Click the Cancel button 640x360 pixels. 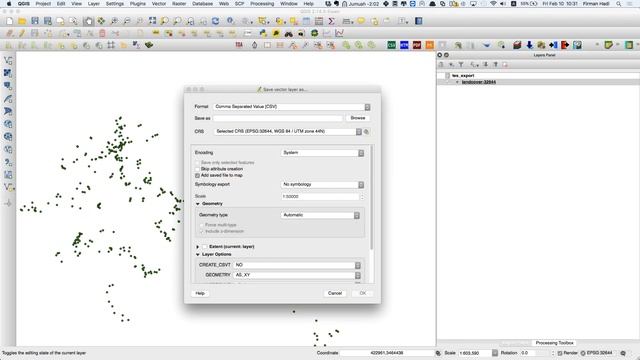tap(335, 293)
